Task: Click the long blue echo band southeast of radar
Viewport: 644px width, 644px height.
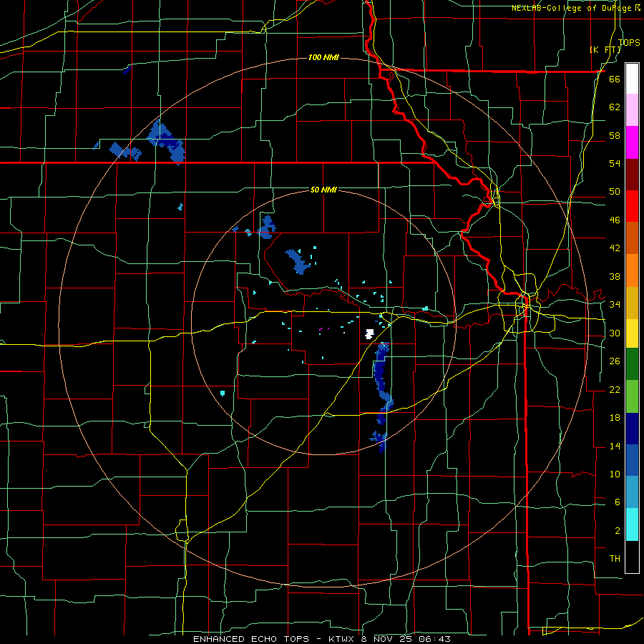Action: point(382,384)
